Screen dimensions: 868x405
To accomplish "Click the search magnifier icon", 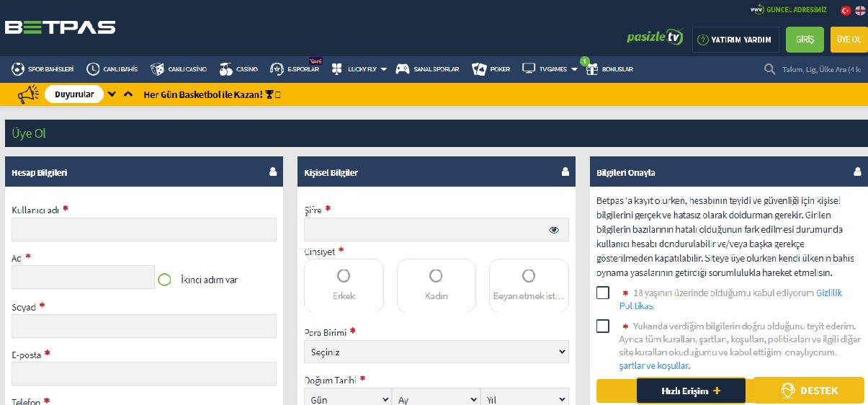I will [x=769, y=69].
